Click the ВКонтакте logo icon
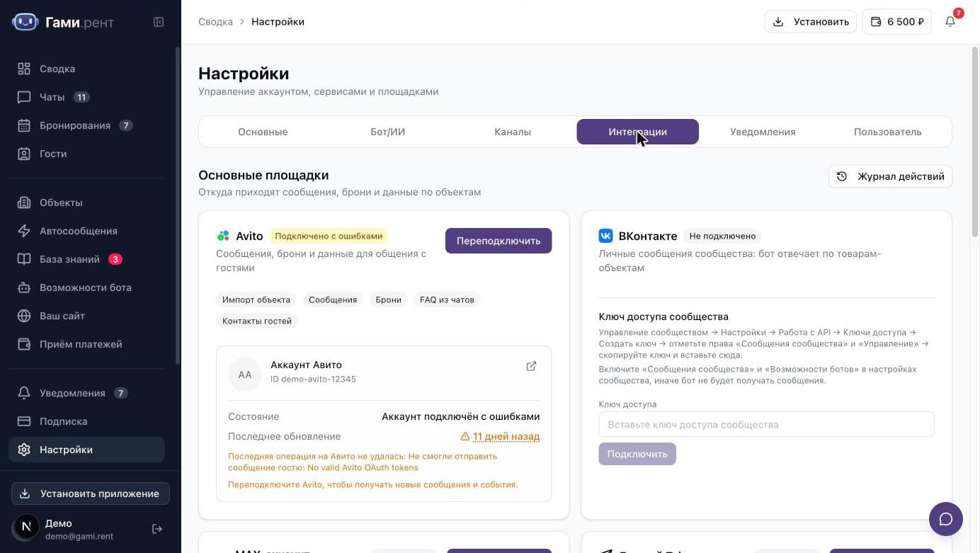The height and width of the screenshot is (553, 980). tap(605, 236)
